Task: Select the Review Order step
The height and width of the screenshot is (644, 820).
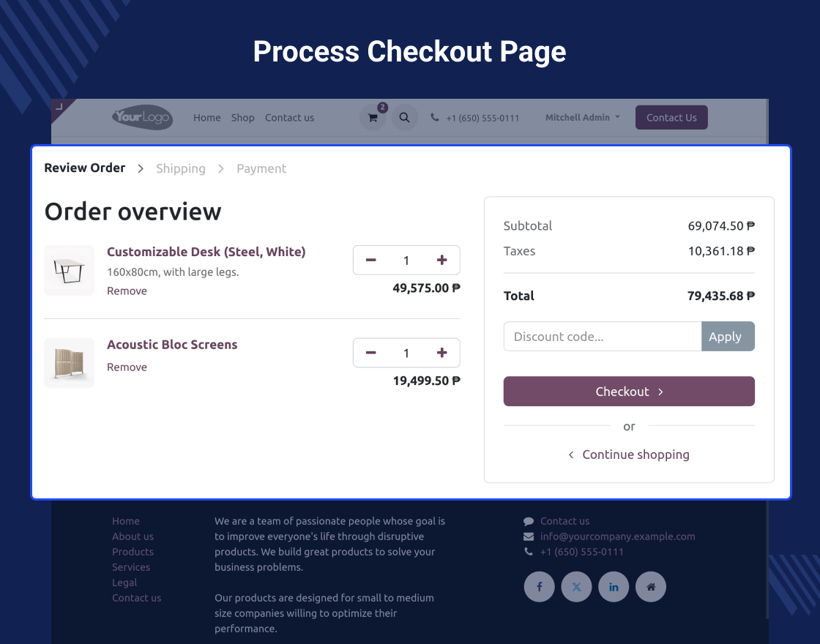Action: coord(85,168)
